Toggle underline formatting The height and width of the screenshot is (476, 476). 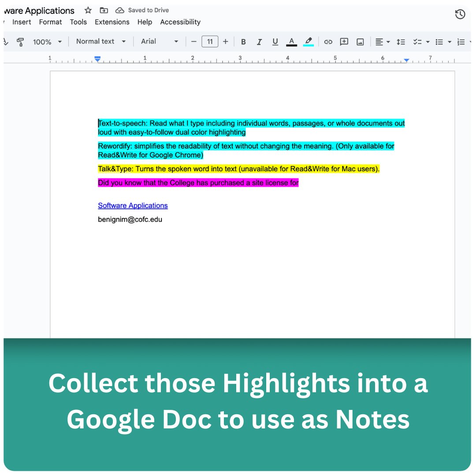[275, 42]
